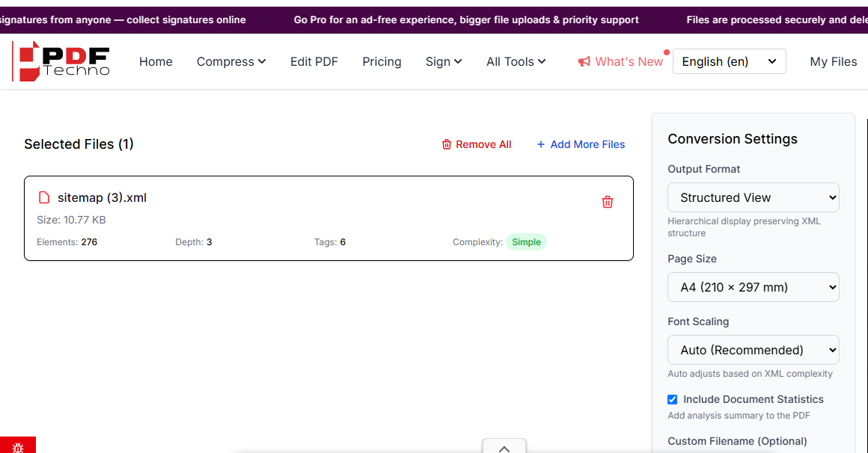Click the What's New megaphone icon

coord(584,61)
